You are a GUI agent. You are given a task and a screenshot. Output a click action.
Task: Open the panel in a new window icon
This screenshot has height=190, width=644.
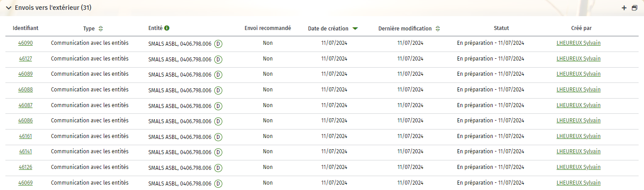pos(635,8)
